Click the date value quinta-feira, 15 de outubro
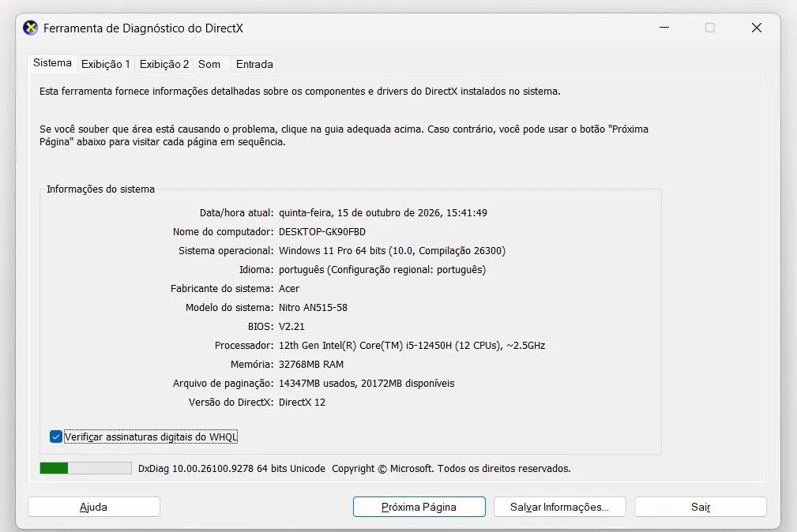This screenshot has width=797, height=532. (x=383, y=213)
